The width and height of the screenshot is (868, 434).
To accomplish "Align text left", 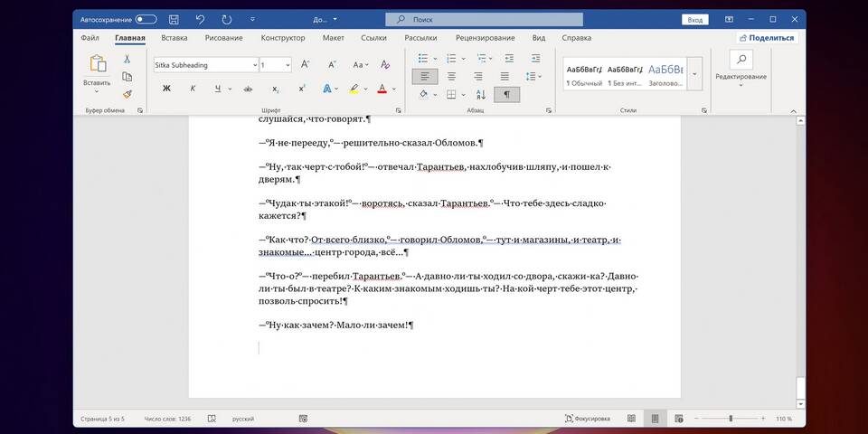I will coord(425,76).
